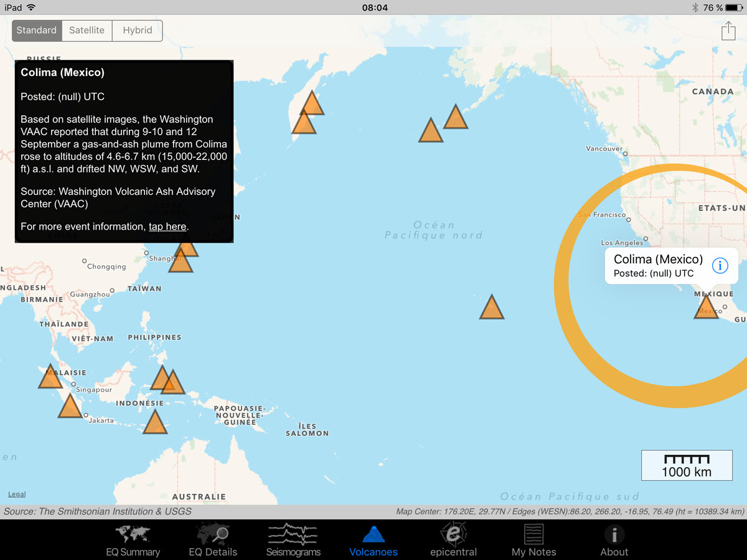Switch the map to Satellite view
Screen dimensions: 747x560
point(87,30)
